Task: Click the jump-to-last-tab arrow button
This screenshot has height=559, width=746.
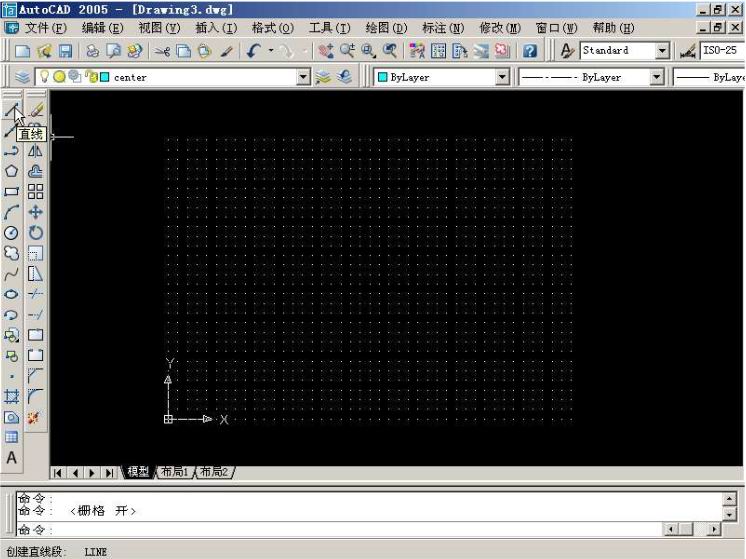Action: click(x=109, y=472)
